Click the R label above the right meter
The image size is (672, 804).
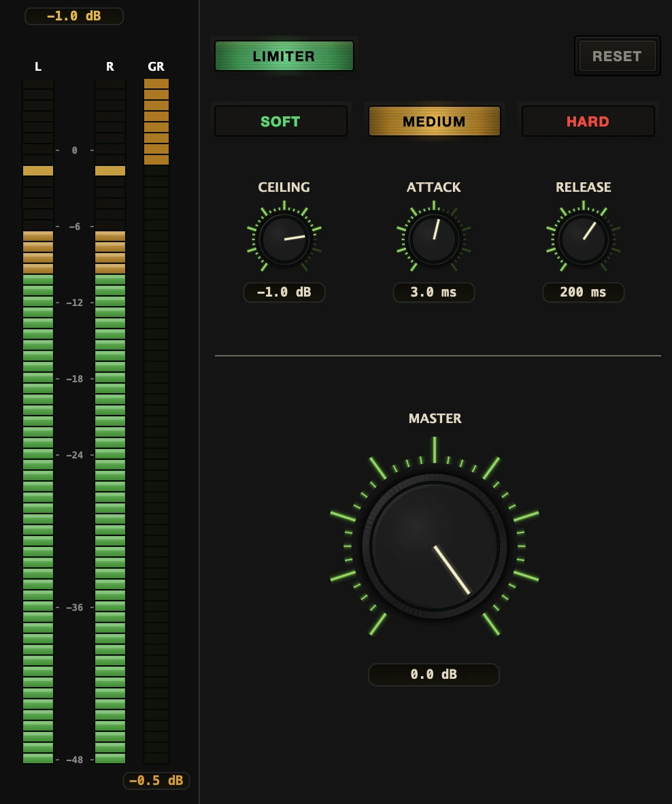point(110,67)
